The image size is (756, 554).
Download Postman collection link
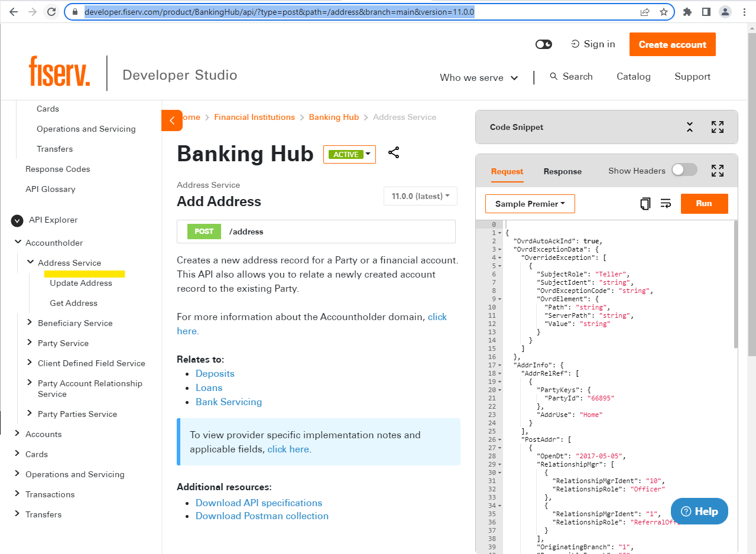click(262, 516)
